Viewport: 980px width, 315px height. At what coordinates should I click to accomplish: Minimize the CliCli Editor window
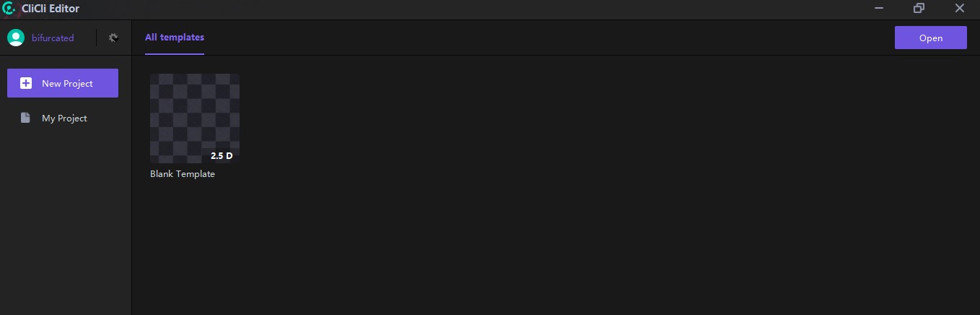pyautogui.click(x=879, y=9)
